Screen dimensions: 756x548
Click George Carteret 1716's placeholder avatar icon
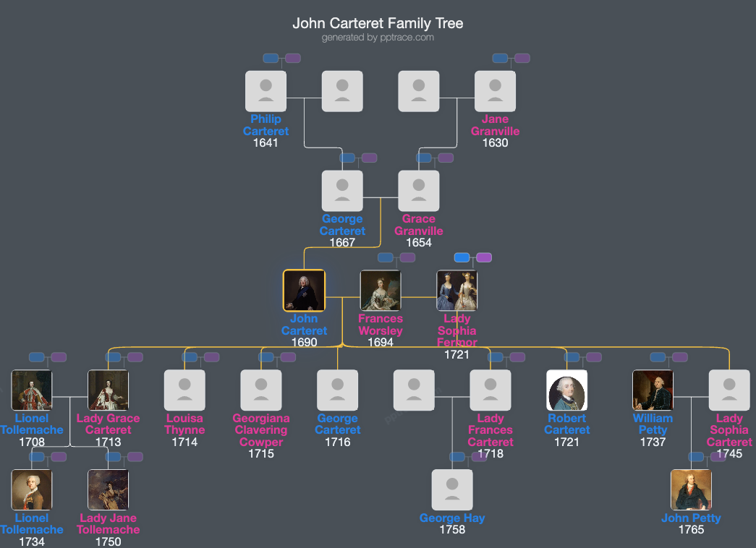(x=337, y=390)
